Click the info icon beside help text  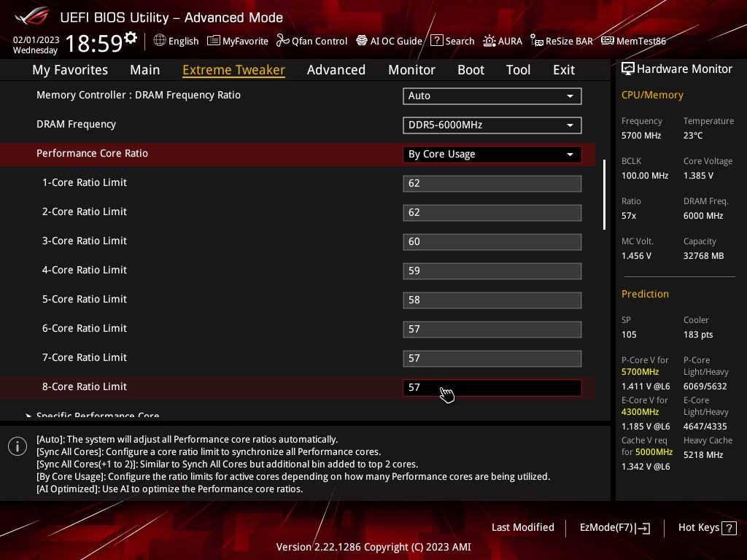coord(18,446)
